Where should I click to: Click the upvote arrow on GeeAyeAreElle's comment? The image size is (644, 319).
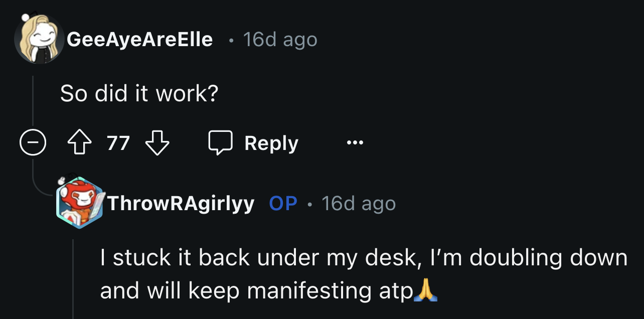(78, 142)
